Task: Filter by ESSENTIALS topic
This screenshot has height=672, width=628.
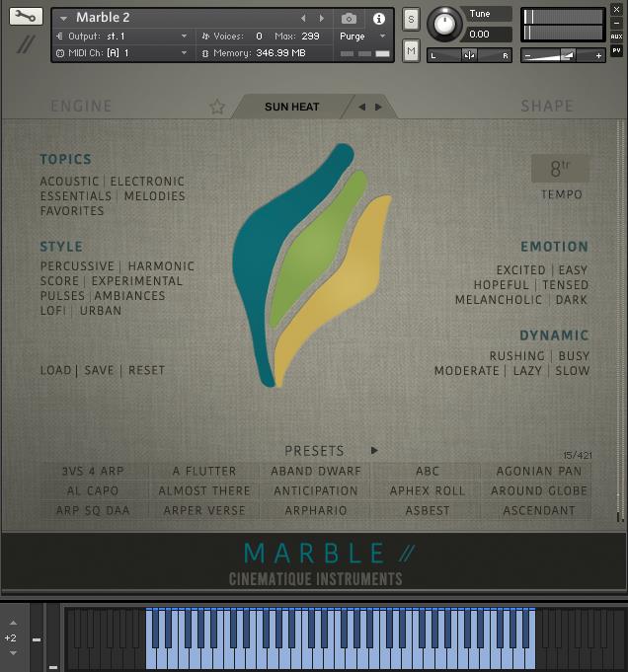Action: point(75,195)
